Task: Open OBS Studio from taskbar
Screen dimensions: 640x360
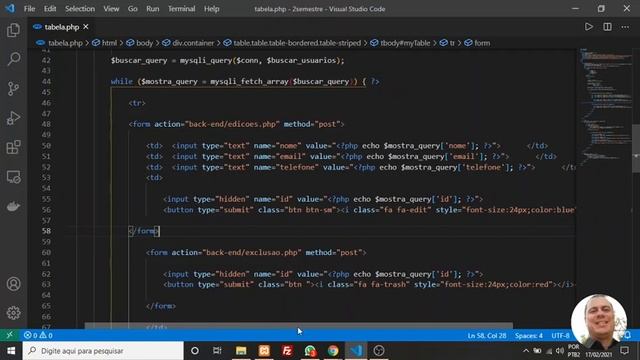Action: [379, 351]
